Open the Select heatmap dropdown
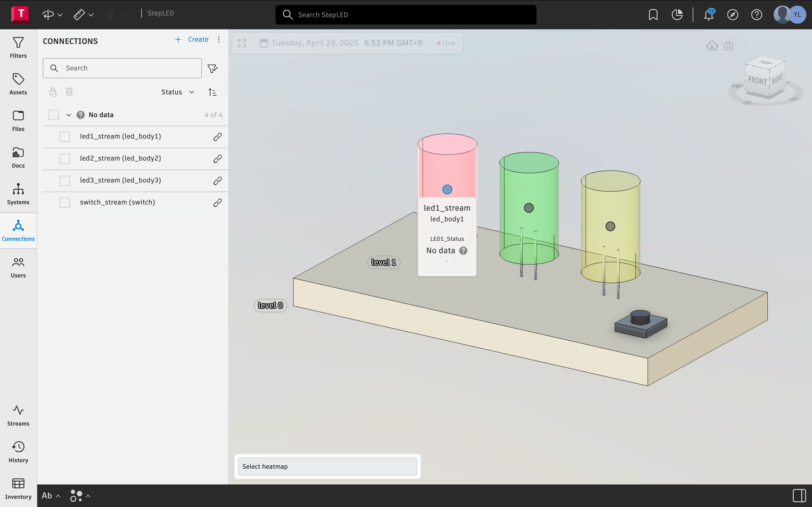 (x=327, y=466)
